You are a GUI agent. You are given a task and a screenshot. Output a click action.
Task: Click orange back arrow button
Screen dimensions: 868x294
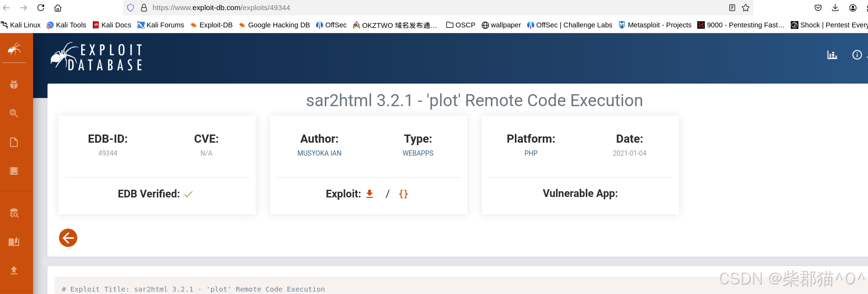(68, 238)
